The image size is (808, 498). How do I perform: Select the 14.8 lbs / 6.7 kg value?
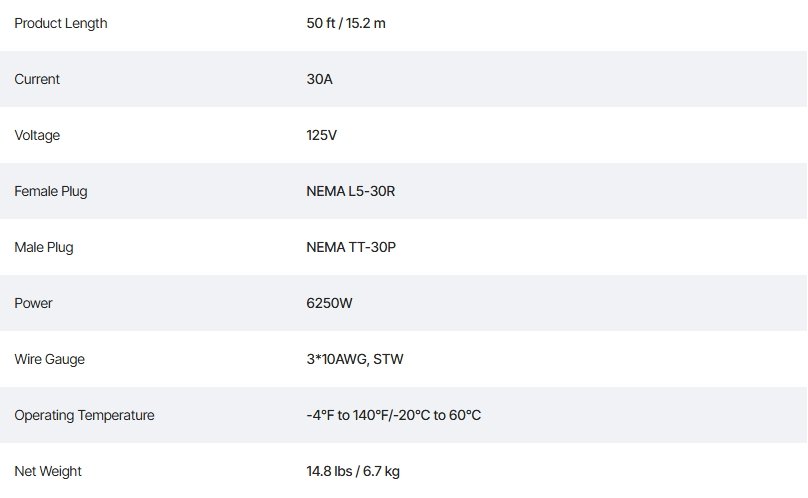pyautogui.click(x=353, y=471)
